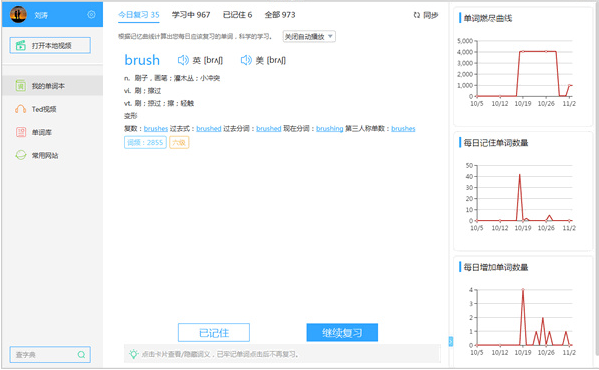Click the 继续复习 button
The image size is (599, 370).
(342, 333)
